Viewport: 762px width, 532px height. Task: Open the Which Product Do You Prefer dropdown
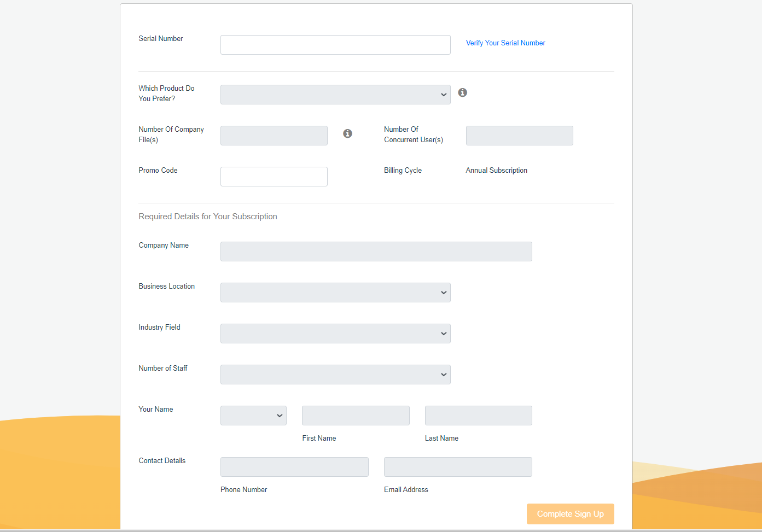click(335, 95)
